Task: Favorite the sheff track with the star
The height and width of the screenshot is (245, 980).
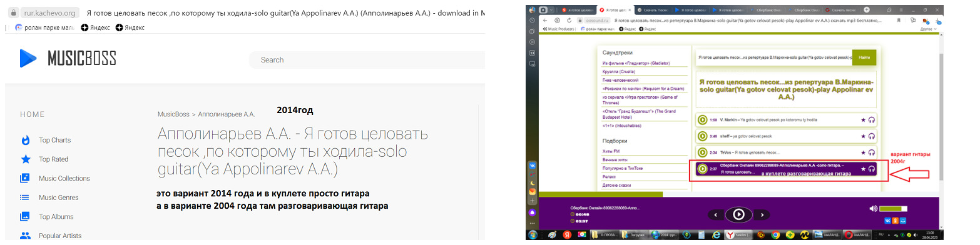Action: (864, 136)
